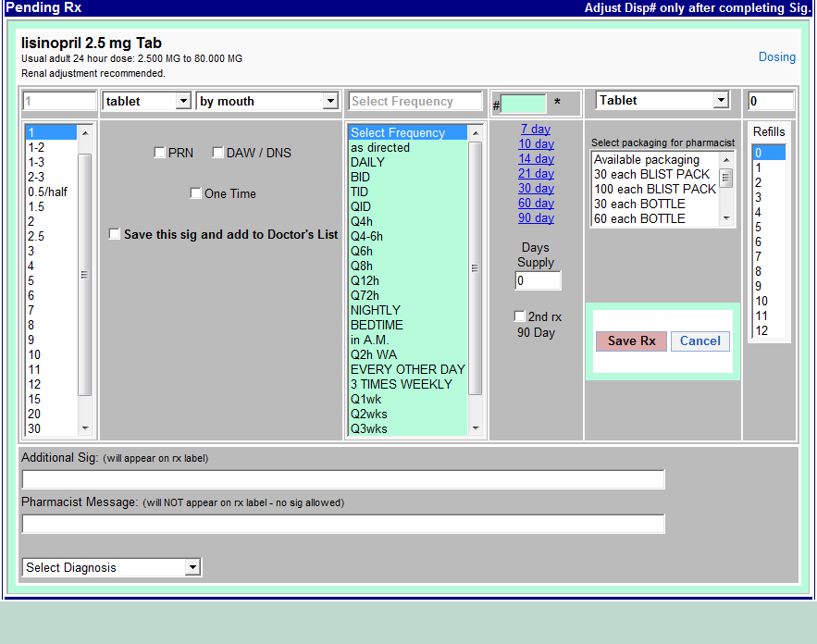Select 3 TIMES WEEKLY frequency

point(408,384)
